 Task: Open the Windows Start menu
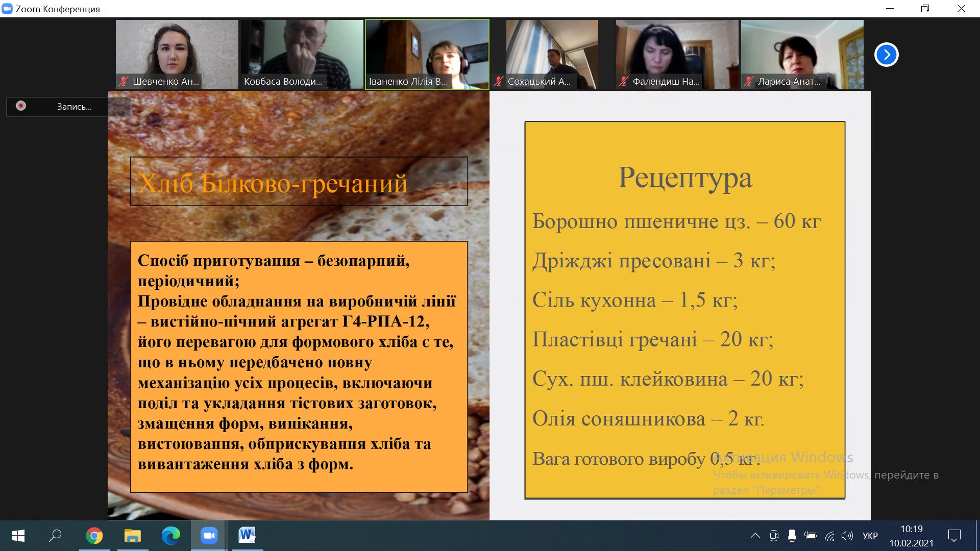click(x=18, y=536)
